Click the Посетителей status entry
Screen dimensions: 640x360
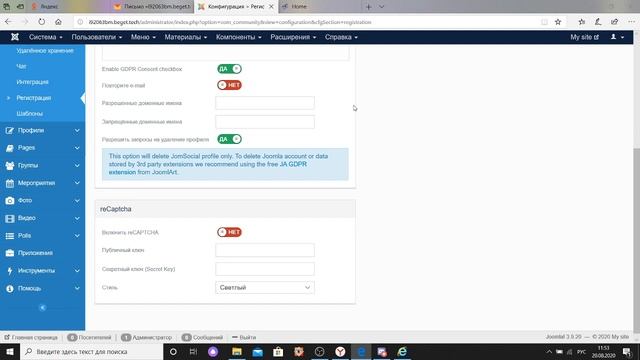pos(89,338)
